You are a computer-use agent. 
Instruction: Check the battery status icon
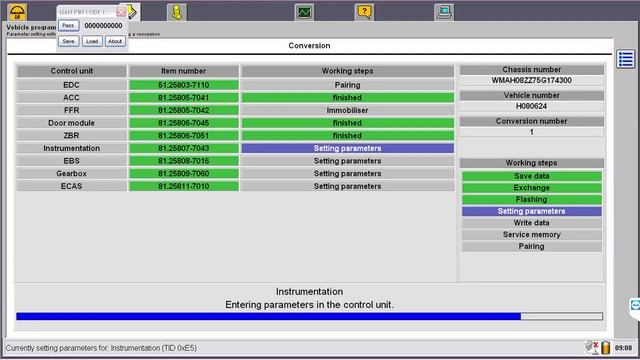tap(606, 348)
